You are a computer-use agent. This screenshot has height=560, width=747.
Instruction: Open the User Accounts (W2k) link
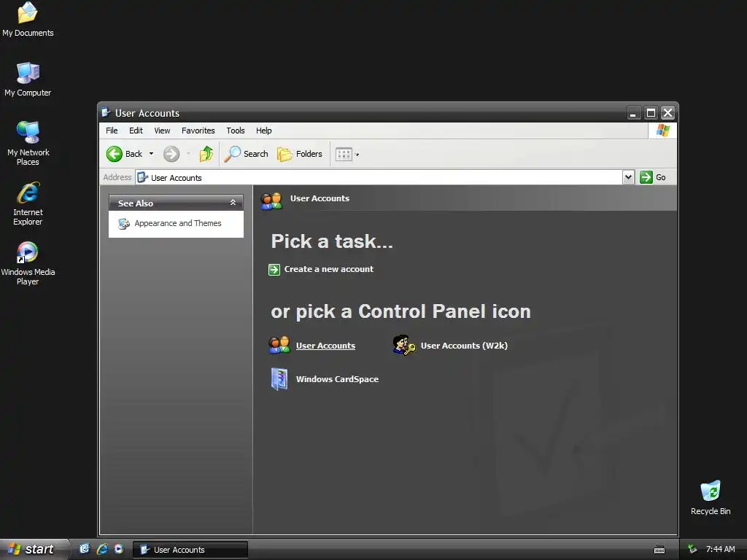click(464, 346)
